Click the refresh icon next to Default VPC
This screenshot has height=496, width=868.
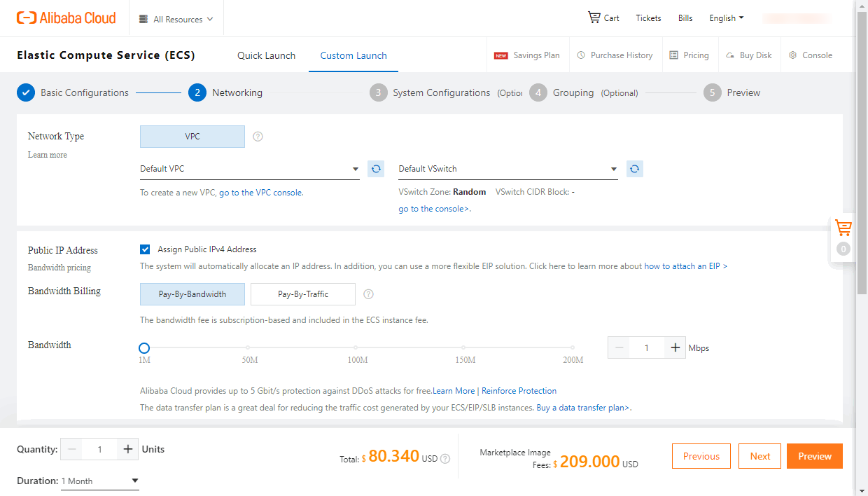click(376, 168)
